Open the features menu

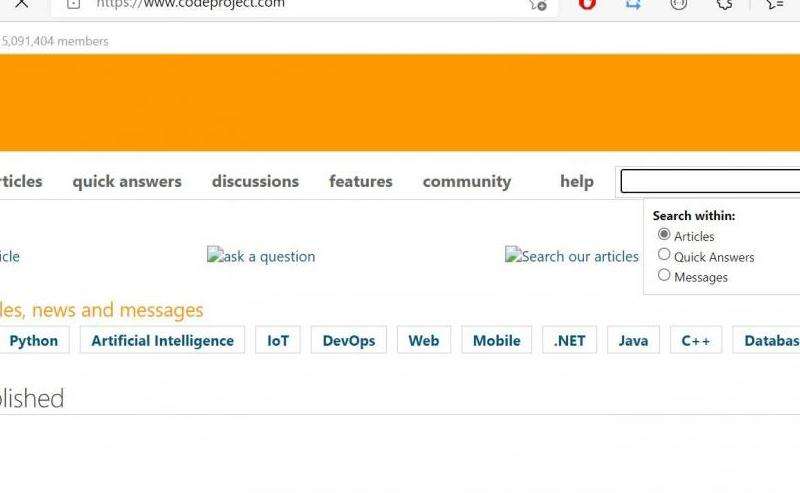361,181
